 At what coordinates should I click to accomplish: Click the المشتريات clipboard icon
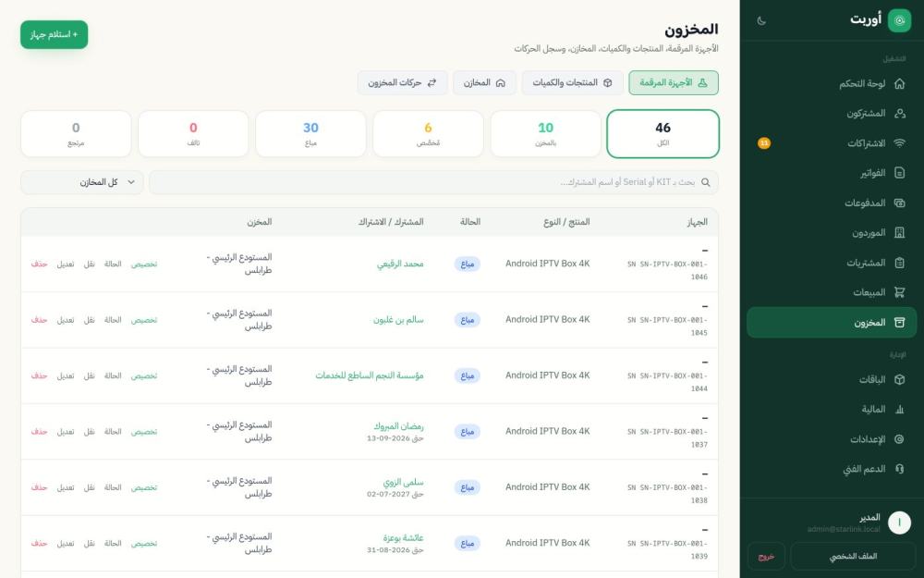point(899,263)
